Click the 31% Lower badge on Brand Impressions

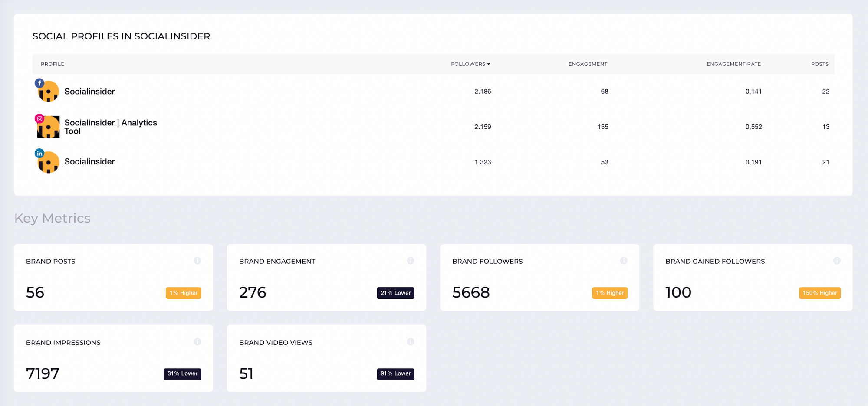[x=182, y=374]
